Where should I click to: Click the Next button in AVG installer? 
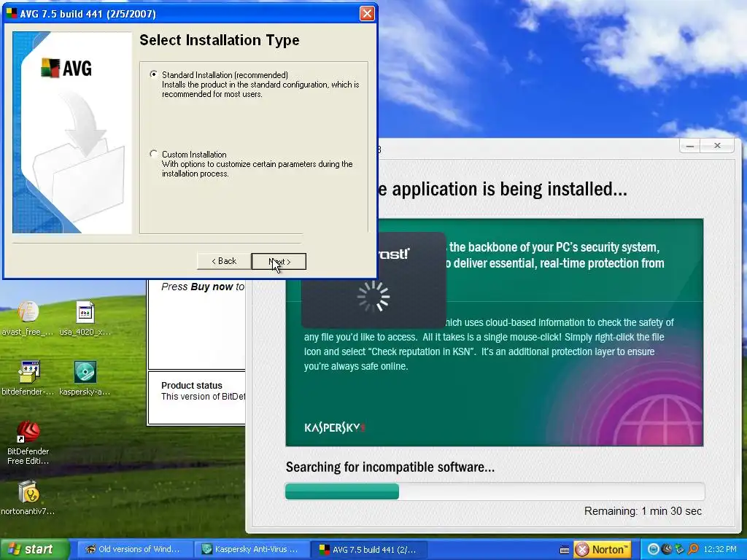point(279,262)
